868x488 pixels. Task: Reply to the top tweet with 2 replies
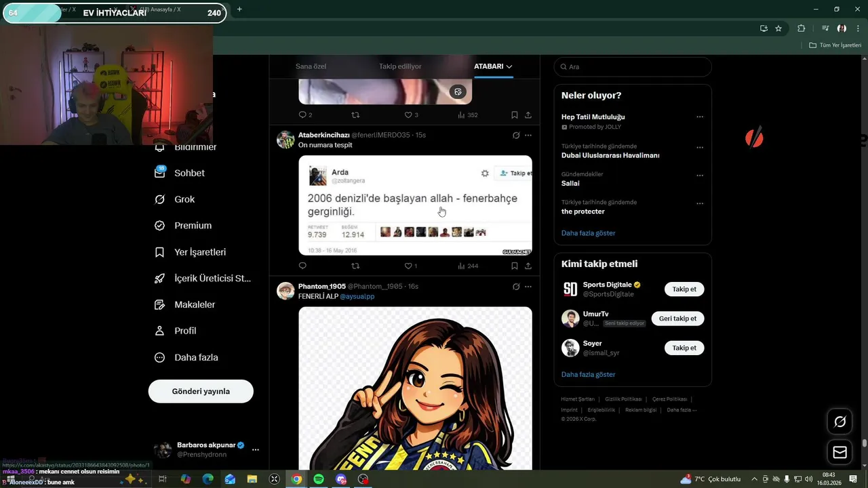tap(305, 115)
